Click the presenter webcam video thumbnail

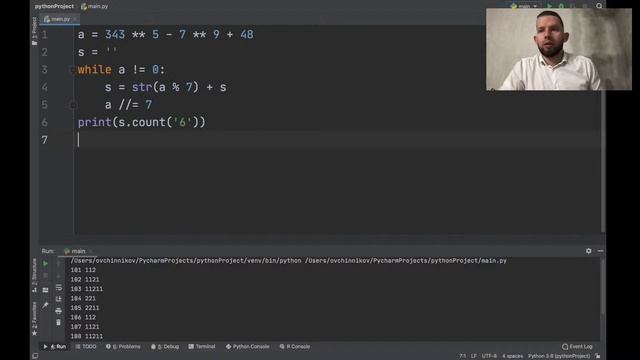point(559,49)
